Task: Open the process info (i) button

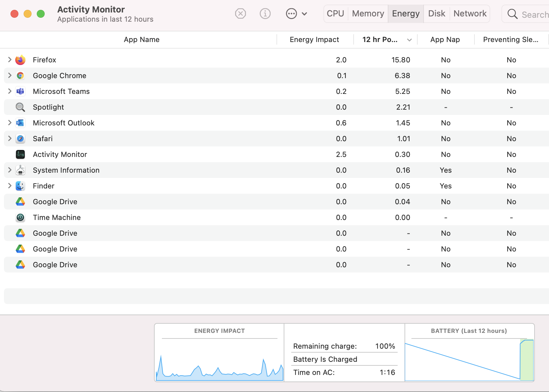Action: pos(265,13)
